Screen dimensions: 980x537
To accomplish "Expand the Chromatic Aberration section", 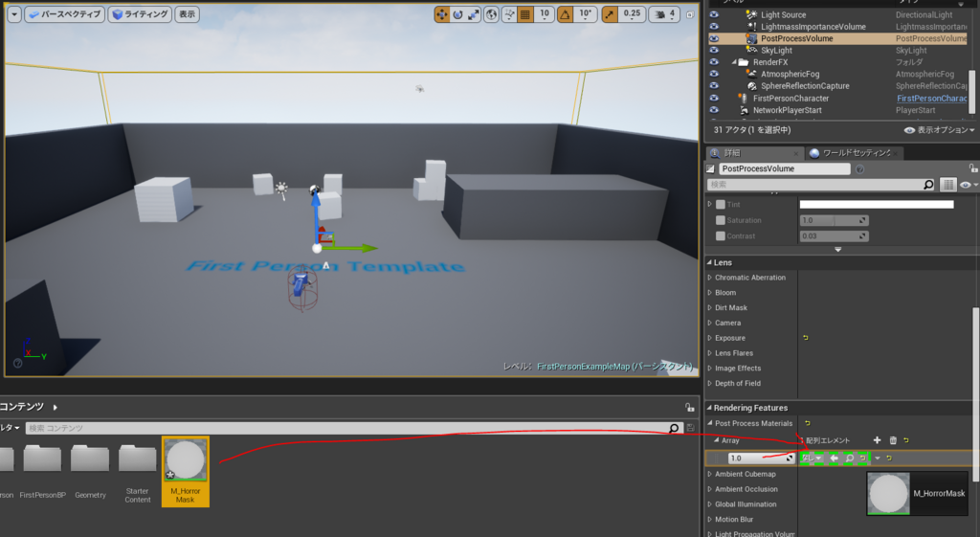I will pos(709,278).
